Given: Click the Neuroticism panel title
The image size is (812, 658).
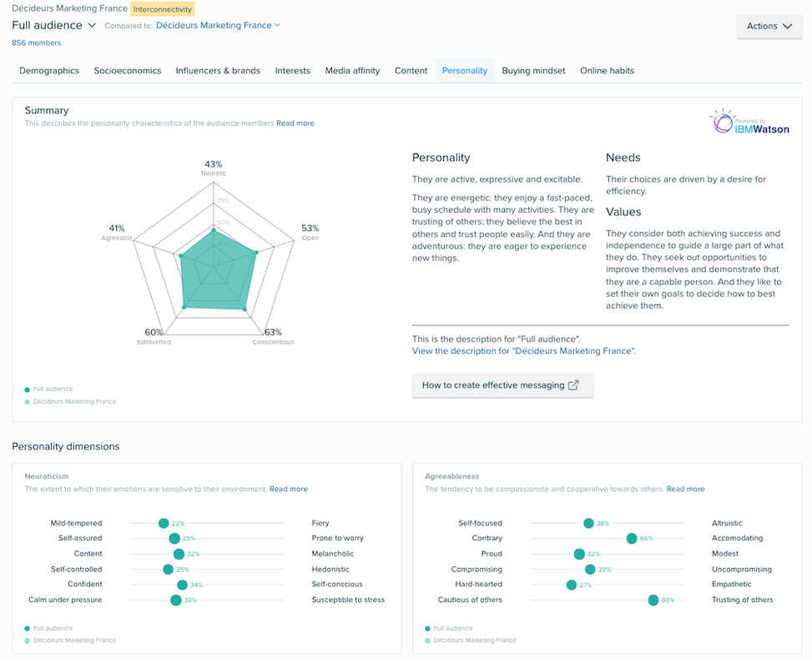Looking at the screenshot, I should [x=47, y=476].
